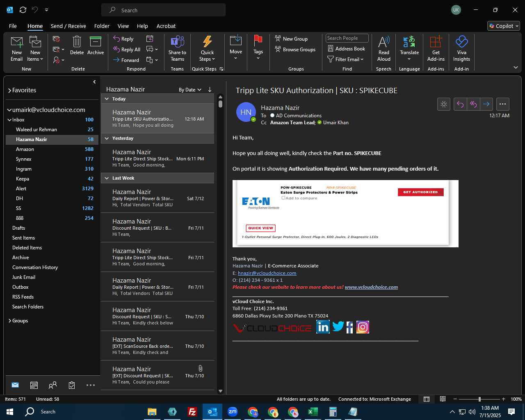Collapse the Today group header
525x420 pixels.
point(107,99)
